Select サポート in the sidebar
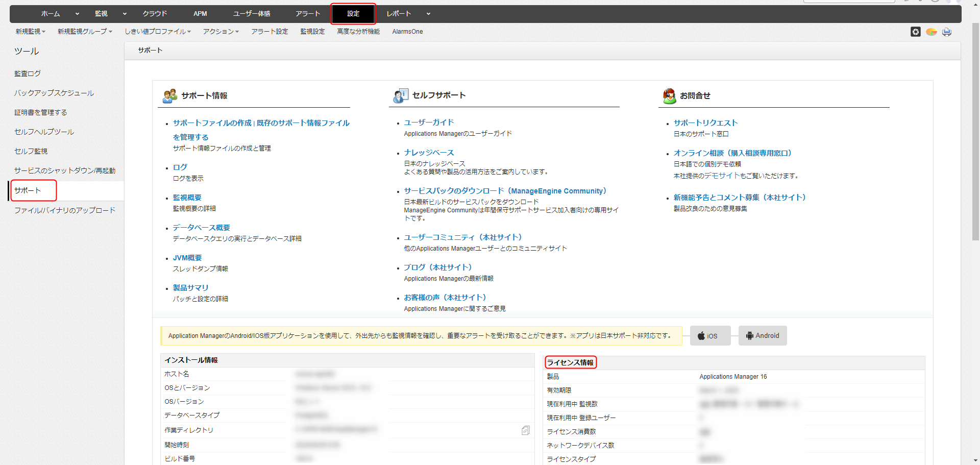The image size is (980, 465). pyautogui.click(x=28, y=190)
